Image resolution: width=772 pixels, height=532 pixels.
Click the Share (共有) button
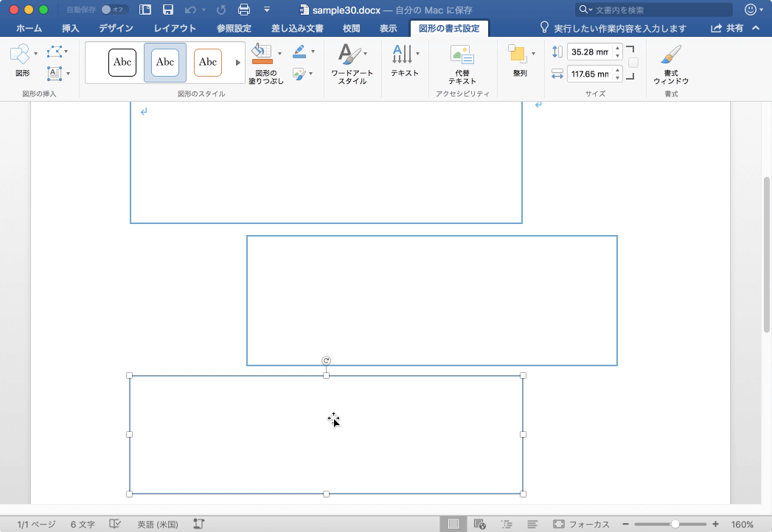point(727,29)
